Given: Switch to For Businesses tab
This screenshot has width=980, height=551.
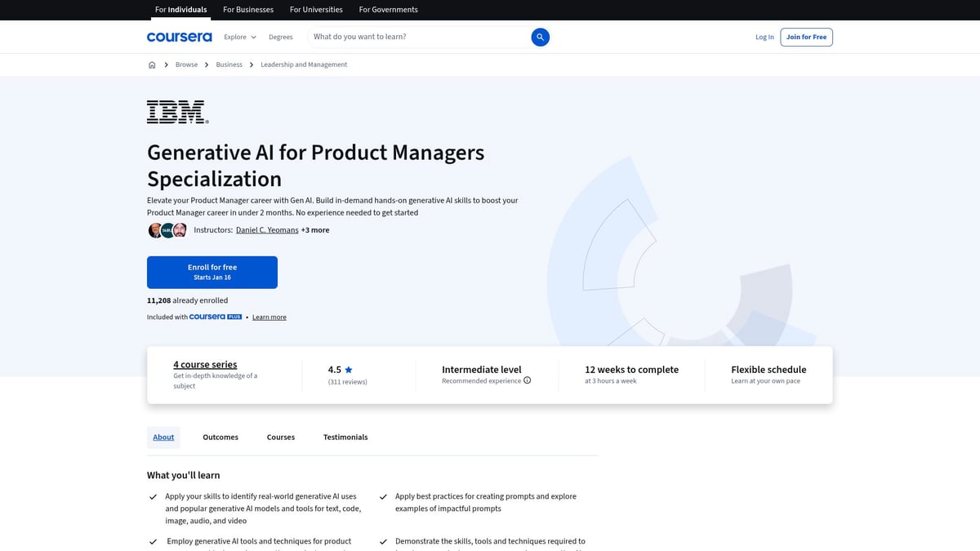Looking at the screenshot, I should point(248,10).
